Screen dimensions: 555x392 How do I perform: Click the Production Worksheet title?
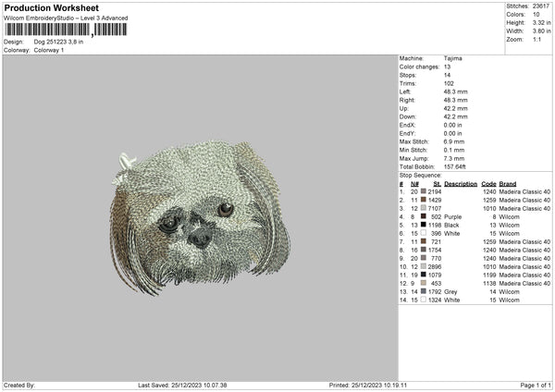[x=51, y=8]
